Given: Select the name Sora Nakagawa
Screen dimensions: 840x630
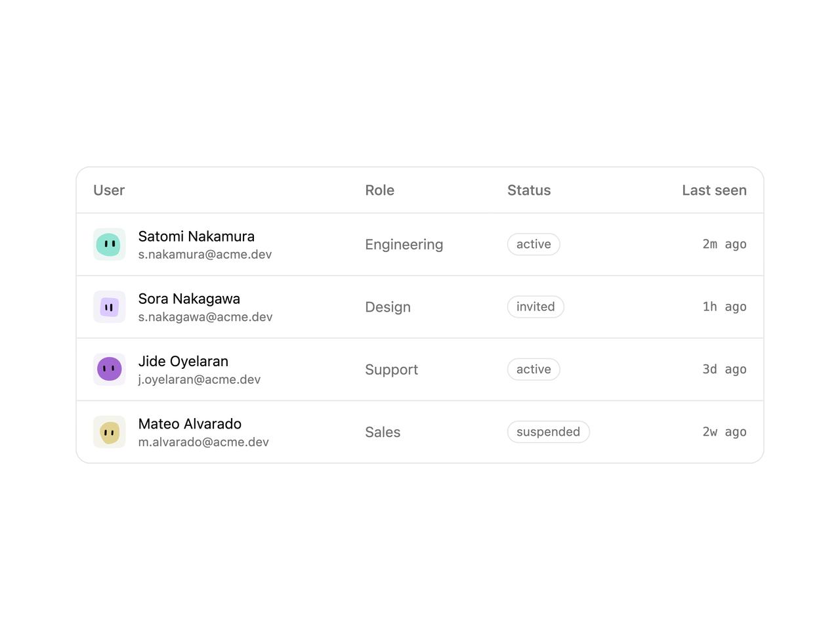Looking at the screenshot, I should coord(189,299).
